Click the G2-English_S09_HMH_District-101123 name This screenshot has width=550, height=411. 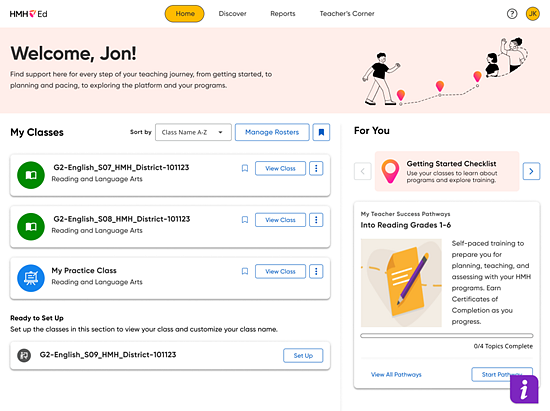click(x=108, y=355)
